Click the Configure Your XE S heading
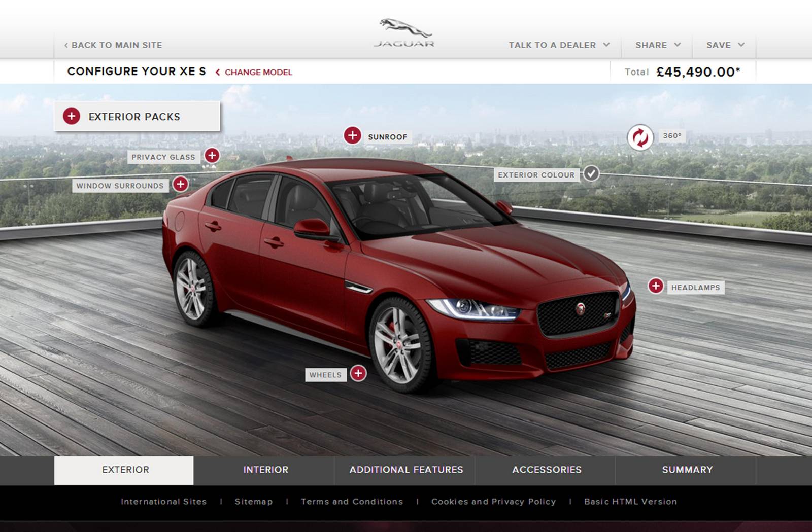 click(x=137, y=72)
